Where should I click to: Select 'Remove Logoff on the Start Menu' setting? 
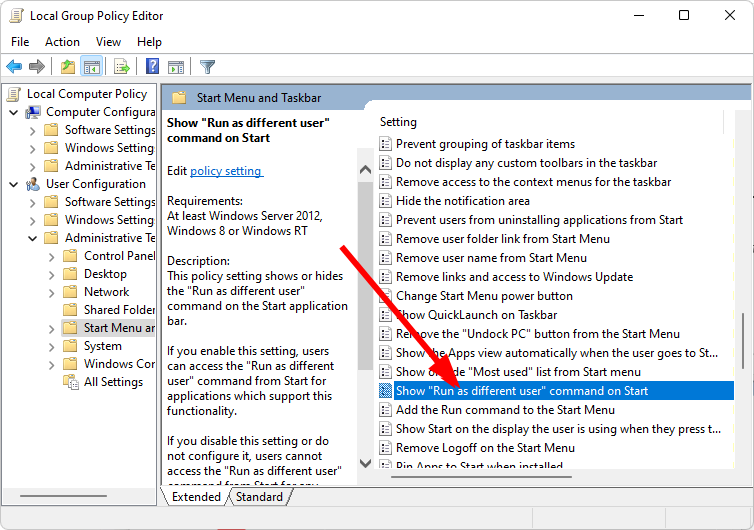(x=485, y=448)
